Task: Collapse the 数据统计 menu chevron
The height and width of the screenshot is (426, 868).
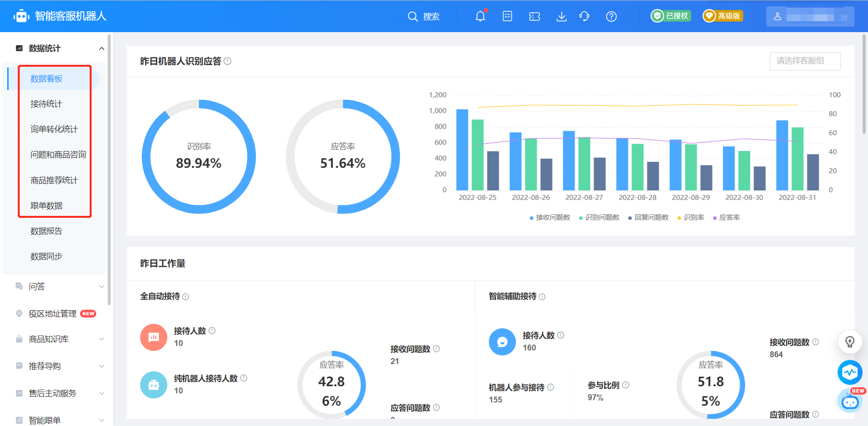Action: tap(102, 48)
